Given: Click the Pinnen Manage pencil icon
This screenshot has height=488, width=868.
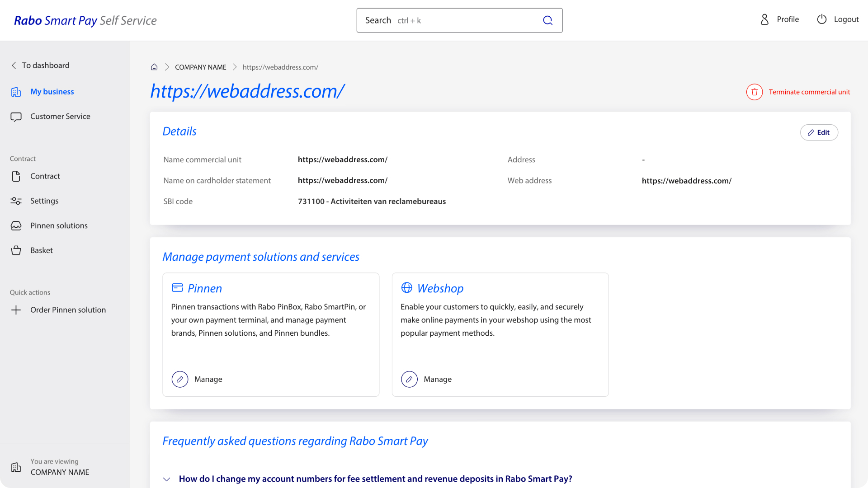Looking at the screenshot, I should 180,379.
